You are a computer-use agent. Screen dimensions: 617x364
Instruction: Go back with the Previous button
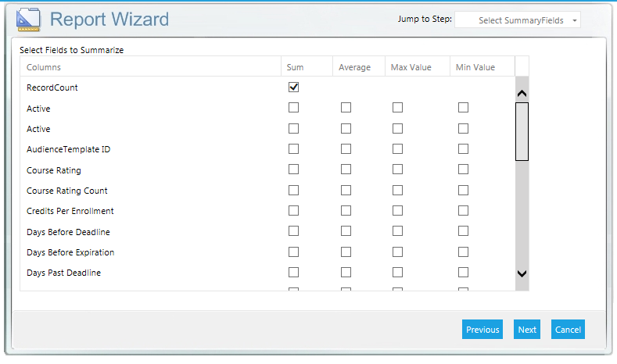pos(482,330)
